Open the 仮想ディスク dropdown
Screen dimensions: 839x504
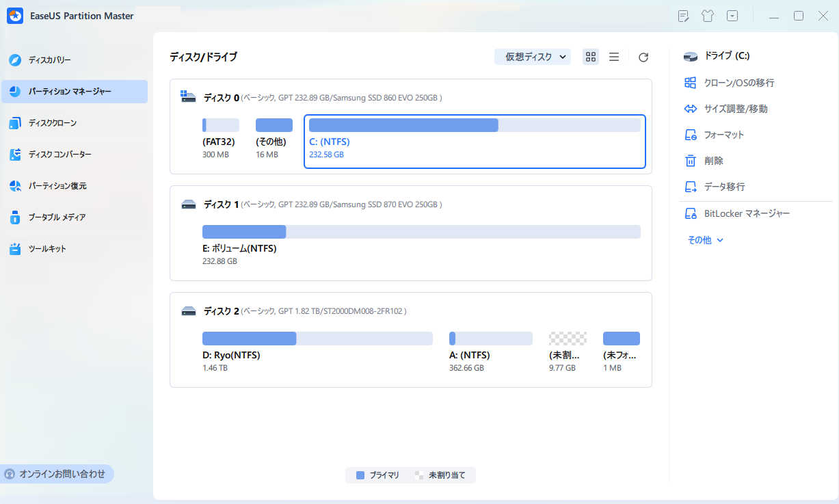pyautogui.click(x=532, y=56)
